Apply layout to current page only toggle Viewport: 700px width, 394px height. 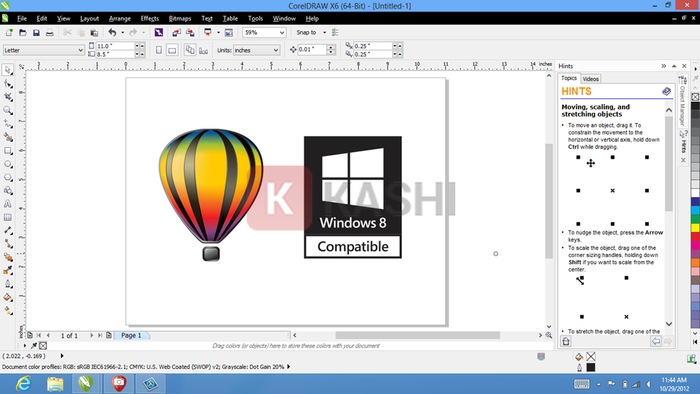tap(204, 50)
